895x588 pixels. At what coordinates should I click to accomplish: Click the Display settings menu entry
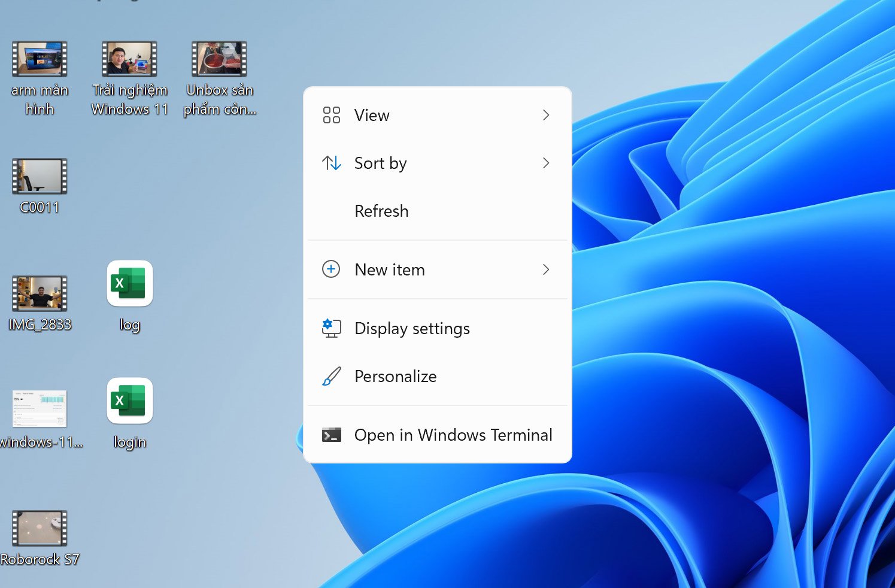[412, 328]
